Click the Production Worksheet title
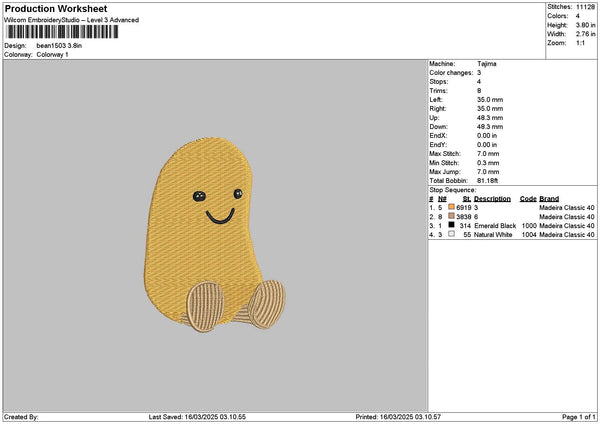 coord(55,8)
